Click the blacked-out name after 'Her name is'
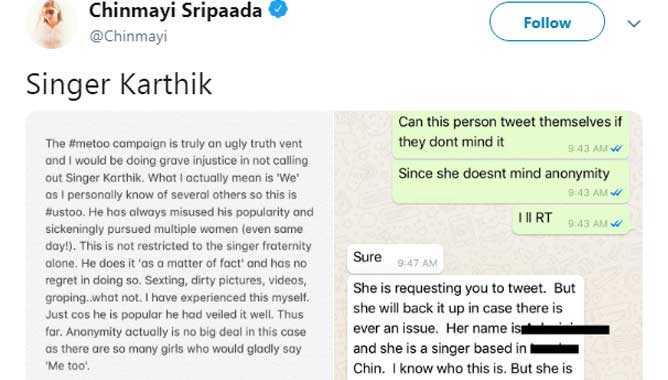Screen dimensions: 668x380 [565, 329]
